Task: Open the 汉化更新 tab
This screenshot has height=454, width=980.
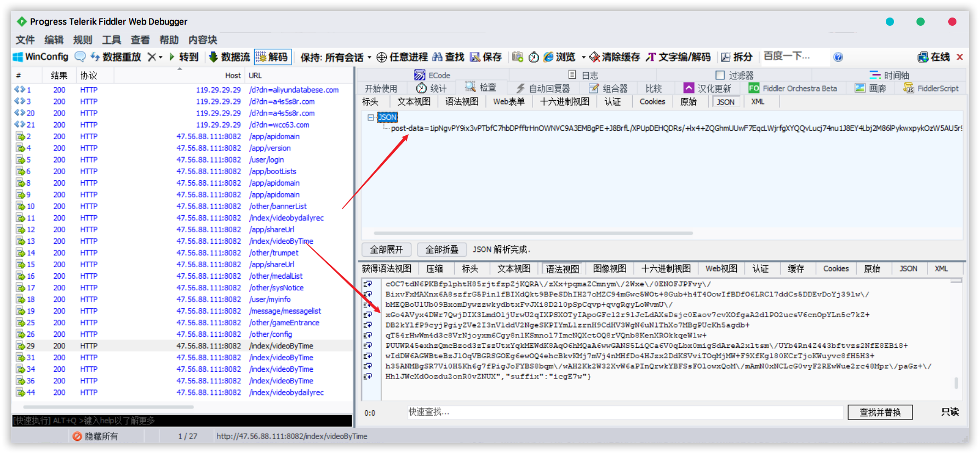Action: coord(707,88)
